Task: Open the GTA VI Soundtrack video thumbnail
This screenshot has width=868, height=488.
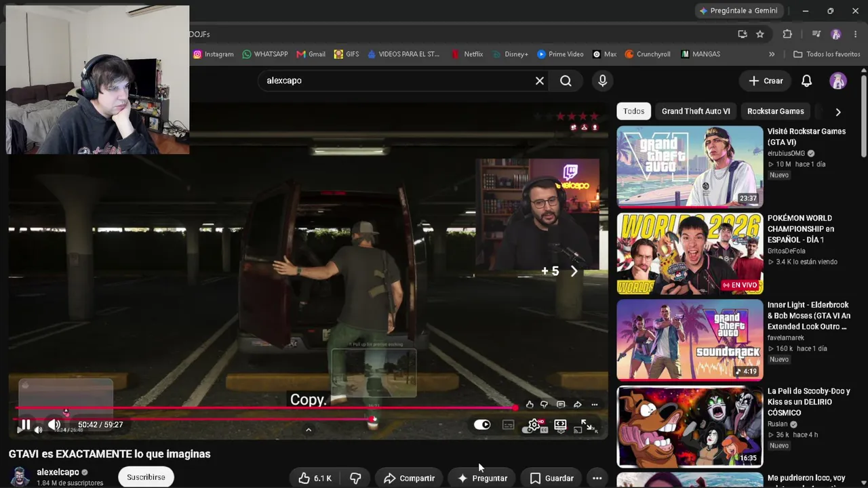Action: click(690, 340)
